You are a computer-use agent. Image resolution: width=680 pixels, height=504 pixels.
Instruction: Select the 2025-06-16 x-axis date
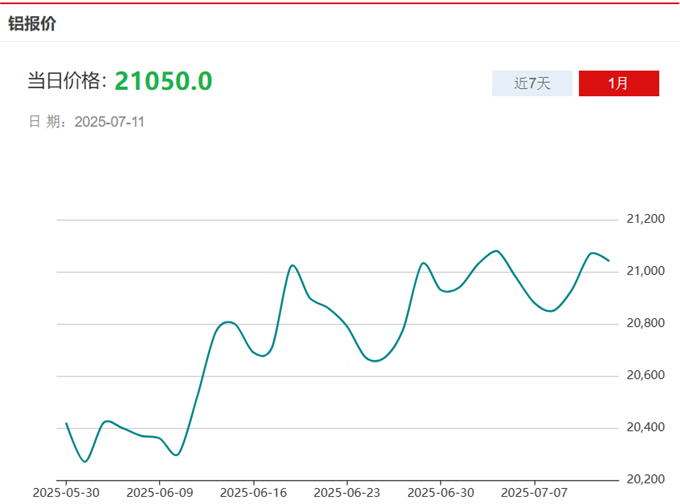tap(253, 492)
